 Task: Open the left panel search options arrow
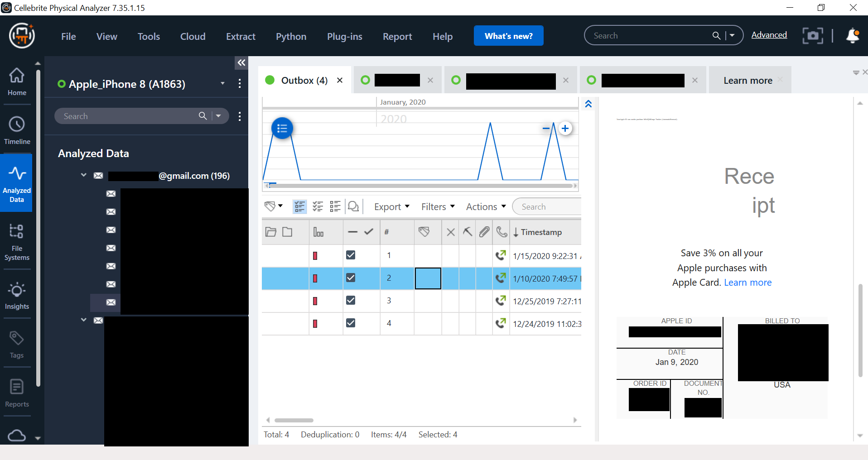(x=218, y=116)
